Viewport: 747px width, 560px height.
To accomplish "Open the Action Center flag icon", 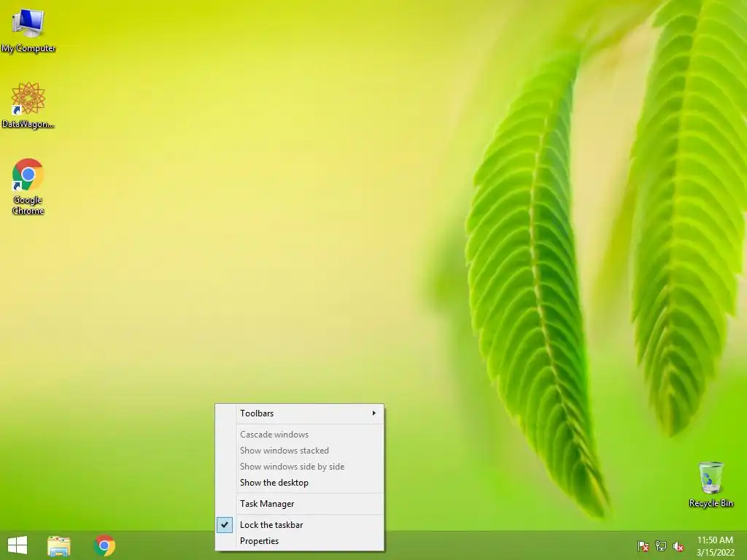I will (x=643, y=546).
